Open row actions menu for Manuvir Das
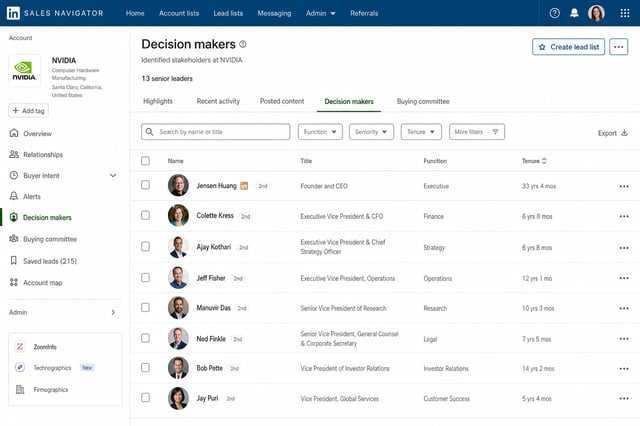The width and height of the screenshot is (640, 426). coord(624,308)
